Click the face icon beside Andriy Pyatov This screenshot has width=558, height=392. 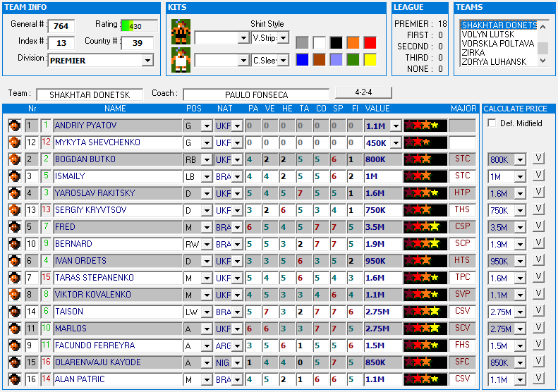[x=13, y=125]
